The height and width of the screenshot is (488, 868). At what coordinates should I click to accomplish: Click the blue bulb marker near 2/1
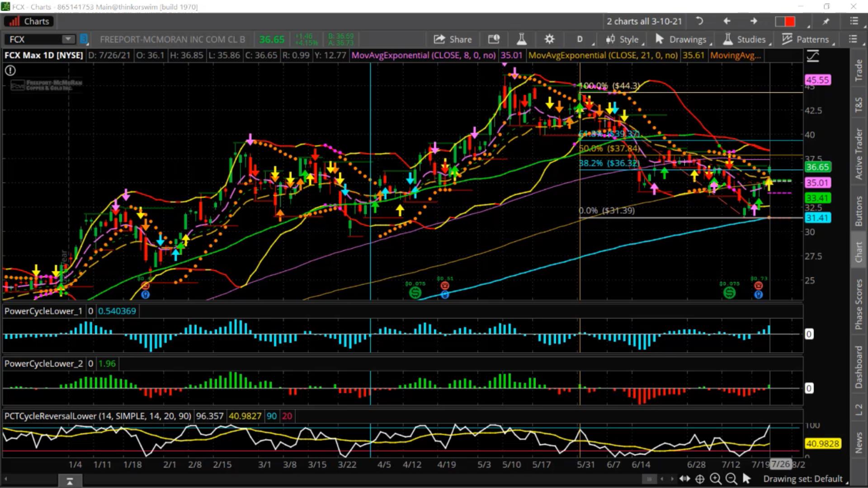click(145, 295)
